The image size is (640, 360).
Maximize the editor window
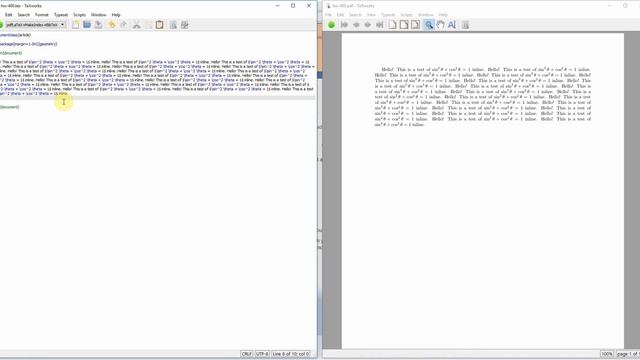[293, 6]
